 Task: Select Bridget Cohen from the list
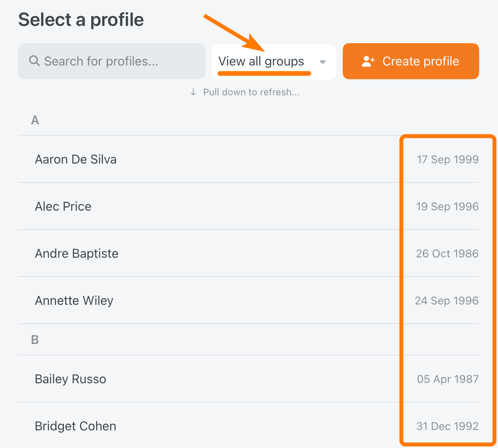tap(75, 426)
